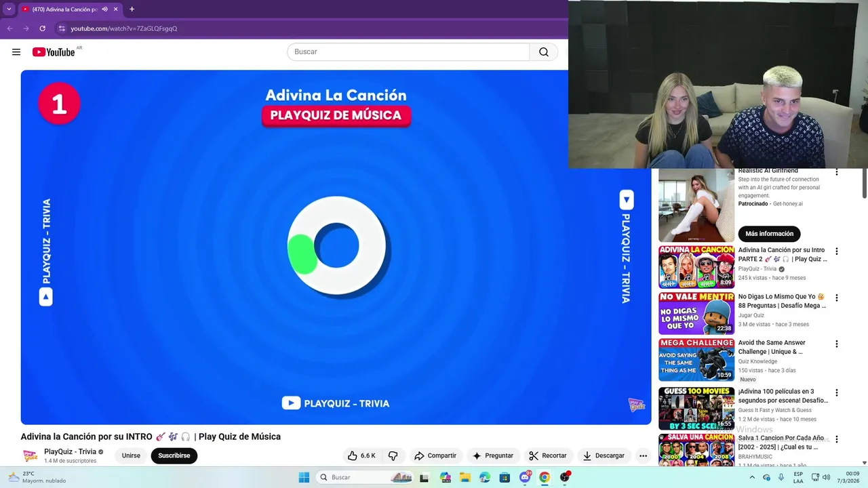The width and height of the screenshot is (868, 488).
Task: Select the Adivina la Canción browser tab
Action: click(x=65, y=9)
